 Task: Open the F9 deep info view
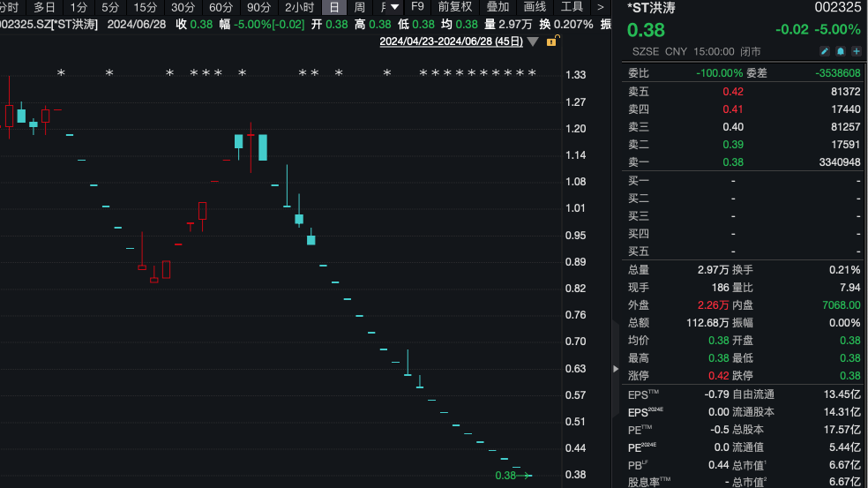click(x=417, y=7)
